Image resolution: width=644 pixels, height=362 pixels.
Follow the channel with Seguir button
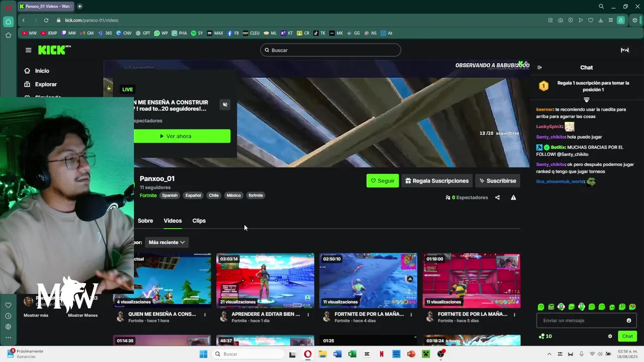pos(382,181)
